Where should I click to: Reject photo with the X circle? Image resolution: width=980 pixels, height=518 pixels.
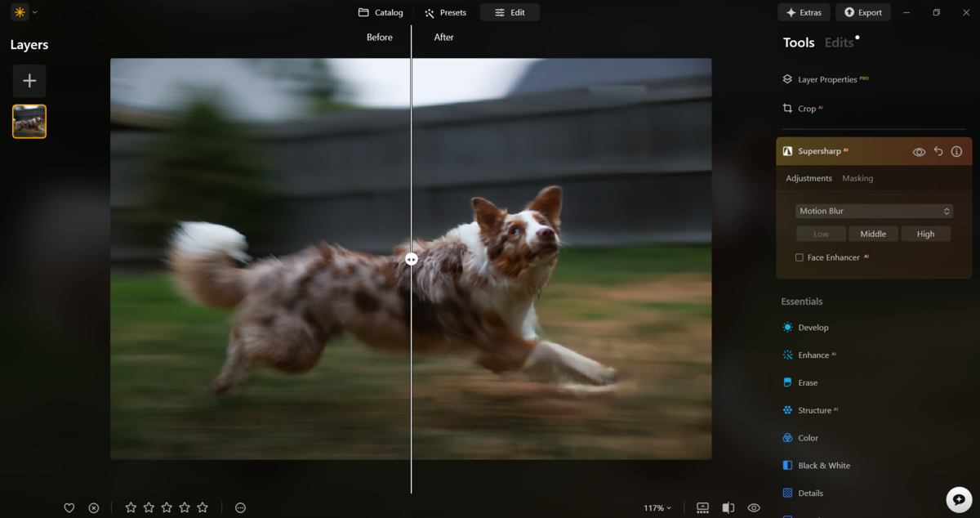[94, 508]
